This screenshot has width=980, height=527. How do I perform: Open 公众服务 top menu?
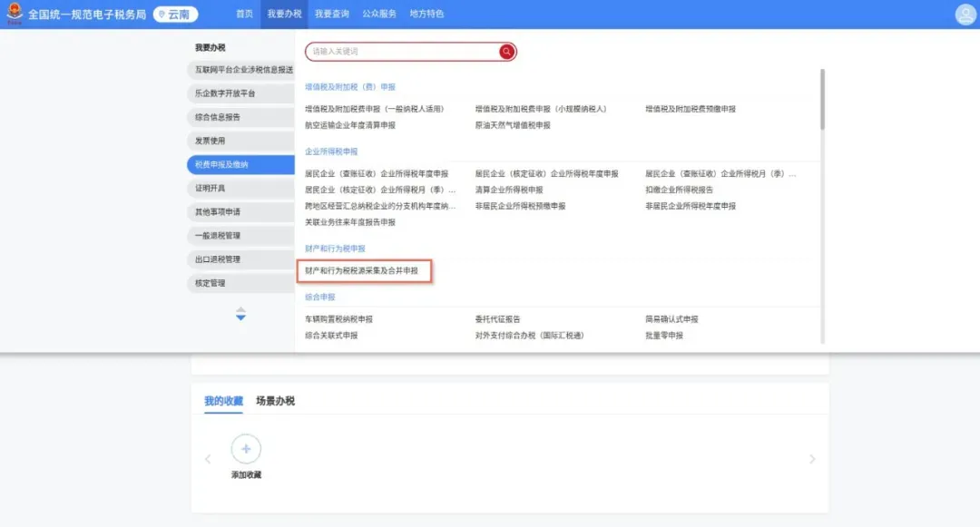(x=379, y=14)
